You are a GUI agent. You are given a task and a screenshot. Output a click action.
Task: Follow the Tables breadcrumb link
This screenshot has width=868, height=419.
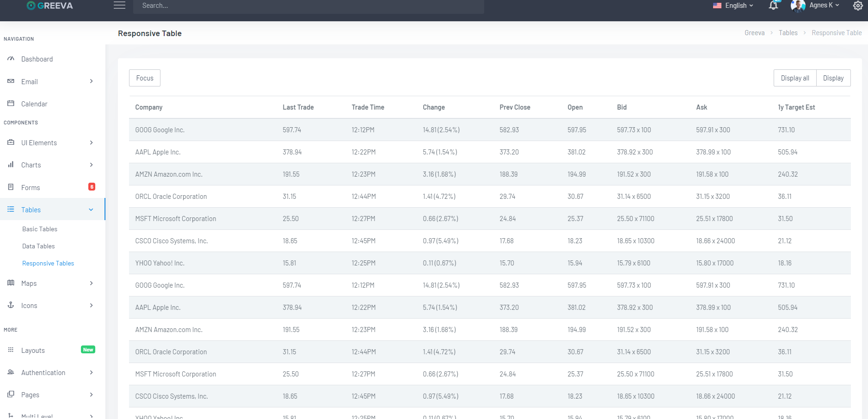[x=788, y=33]
